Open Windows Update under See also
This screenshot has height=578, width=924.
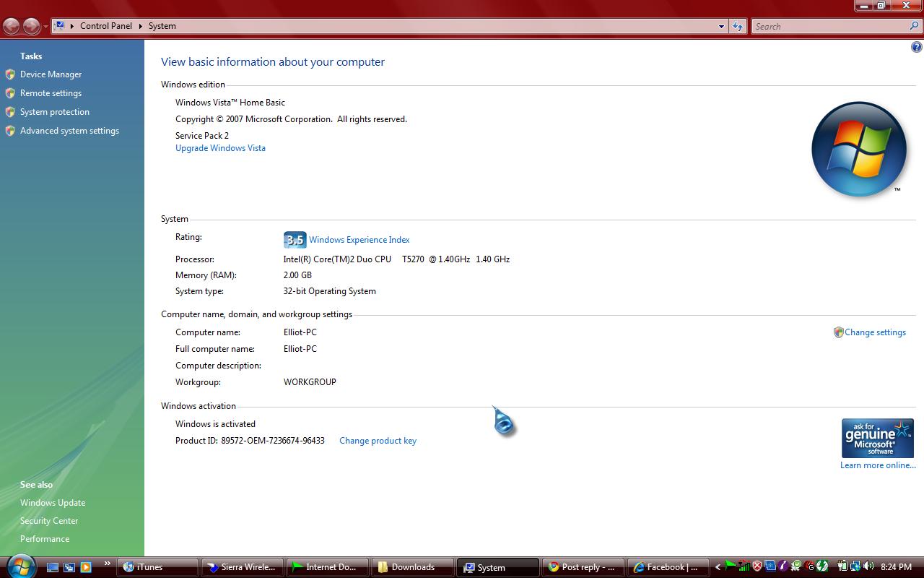click(x=53, y=503)
